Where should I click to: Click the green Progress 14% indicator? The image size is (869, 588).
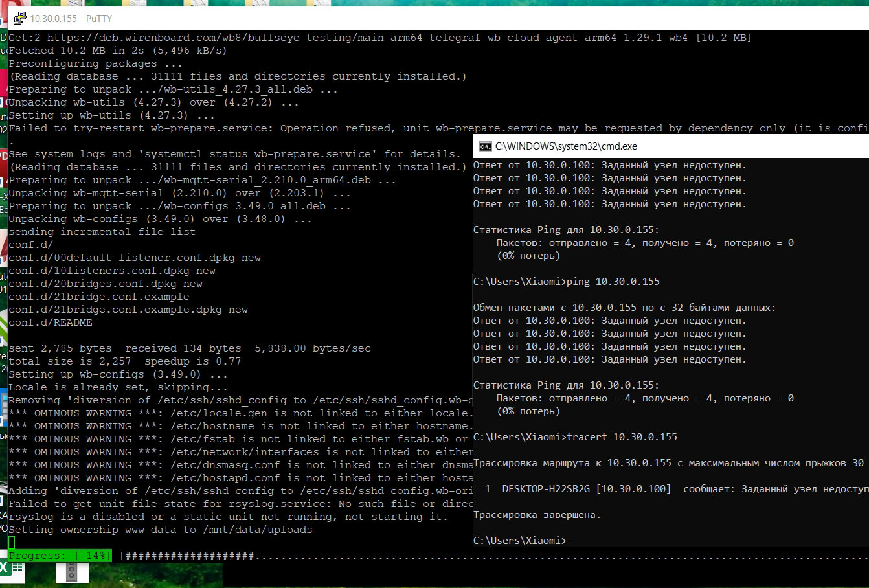coord(60,556)
